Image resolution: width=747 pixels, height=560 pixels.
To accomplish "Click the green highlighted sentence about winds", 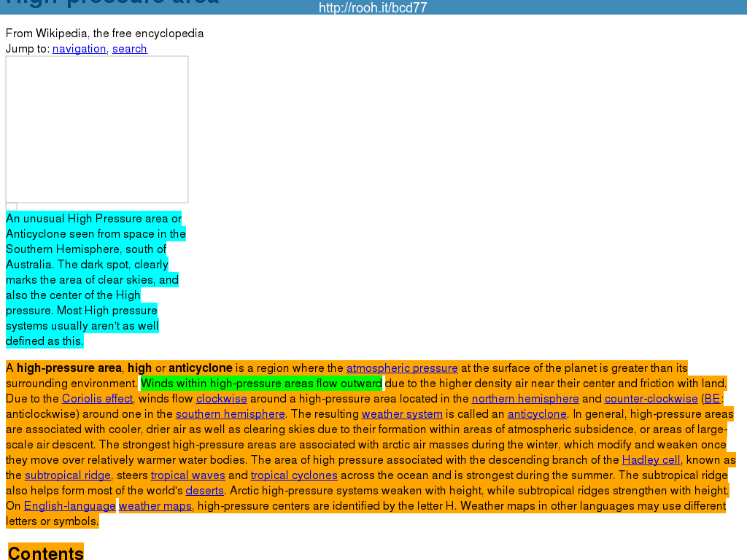I will 261,384.
